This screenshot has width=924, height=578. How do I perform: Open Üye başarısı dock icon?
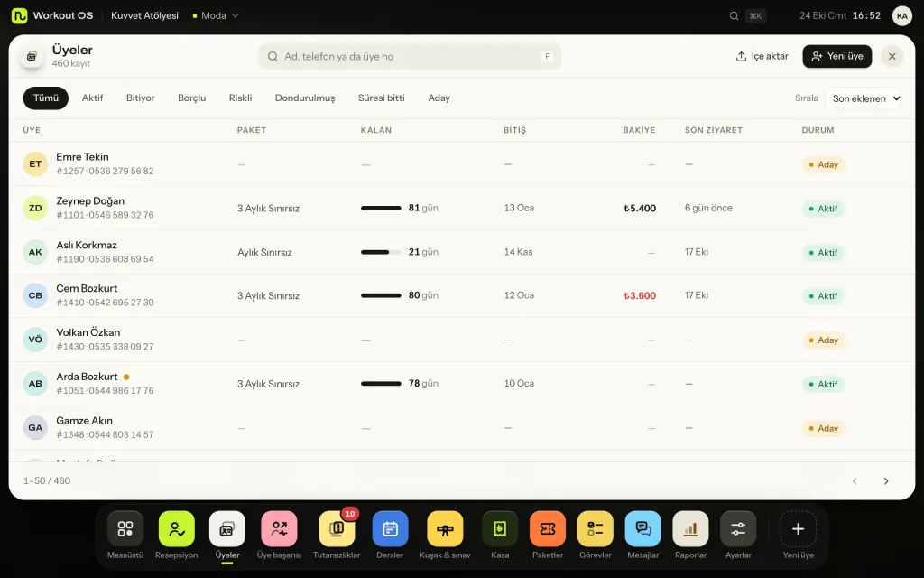(280, 529)
